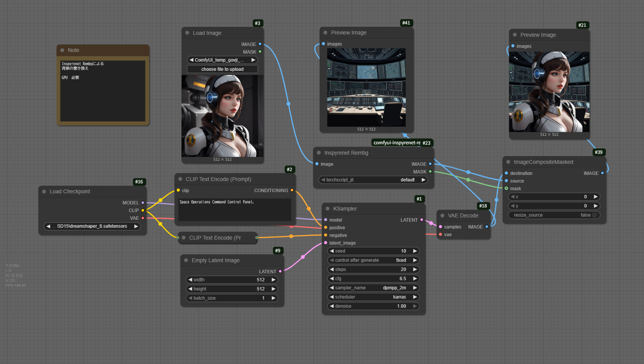
Task: Click the Inspyrenet Rembg MASK output socket
Action: coord(430,172)
